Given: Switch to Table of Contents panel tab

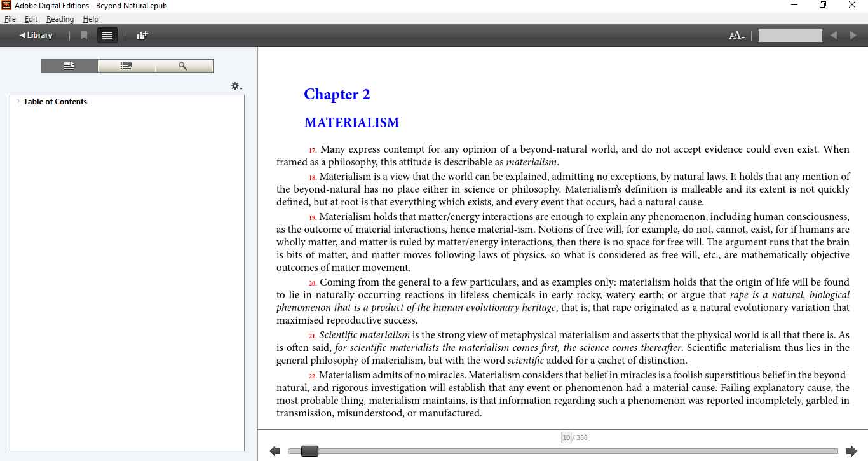Looking at the screenshot, I should (x=69, y=66).
